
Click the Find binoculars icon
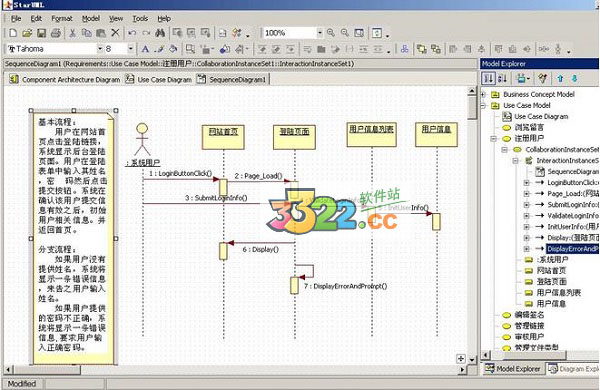[160, 33]
